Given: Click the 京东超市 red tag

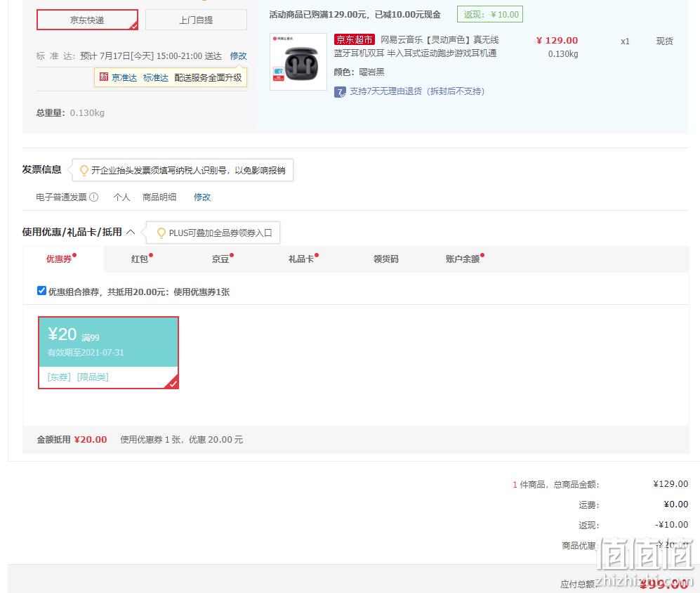Looking at the screenshot, I should pyautogui.click(x=354, y=40).
